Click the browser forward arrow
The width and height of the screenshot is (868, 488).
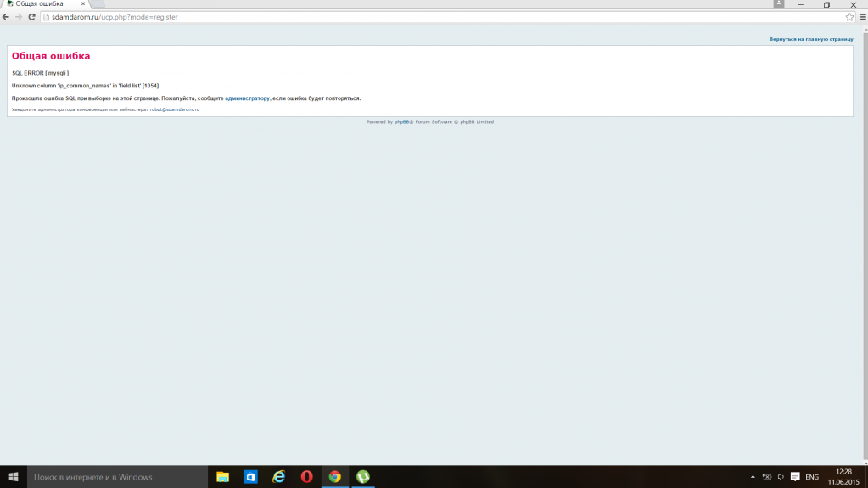pos(19,17)
